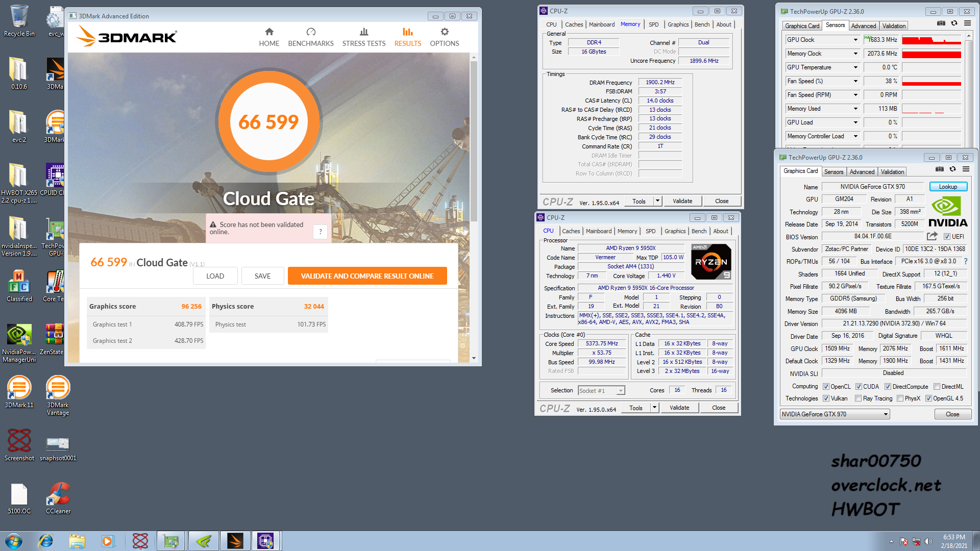Toggle UEFI checkbox in GPU-Z

coord(947,237)
